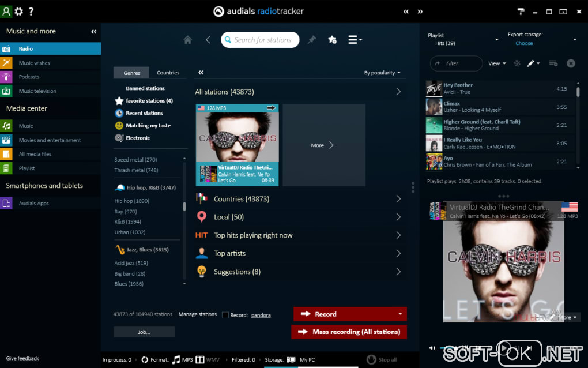Expand the Countries (43873) row
Image resolution: width=588 pixels, height=368 pixels.
[299, 199]
